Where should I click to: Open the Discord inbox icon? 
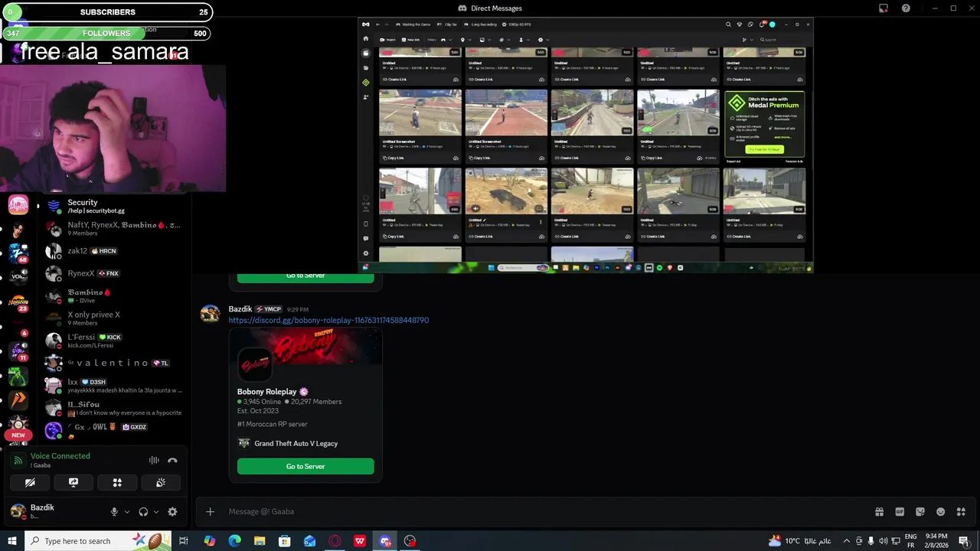884,8
